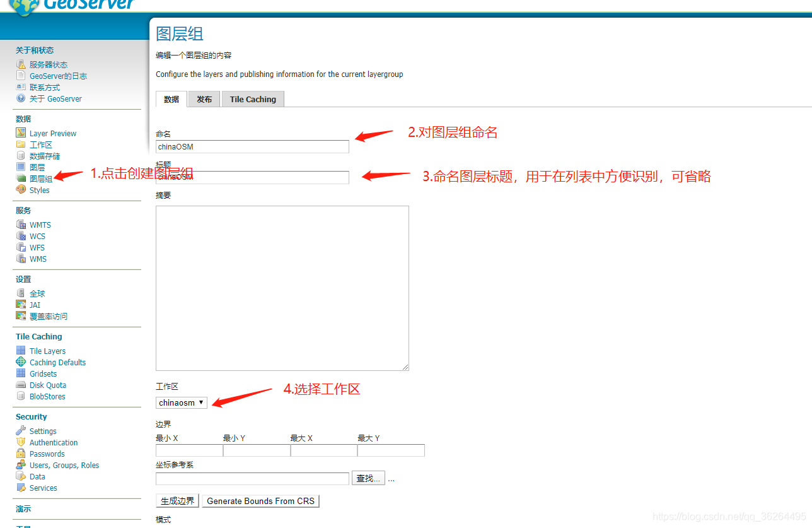Open the workspace dropdown showing chinaosm
This screenshot has height=528, width=812.
(x=182, y=402)
